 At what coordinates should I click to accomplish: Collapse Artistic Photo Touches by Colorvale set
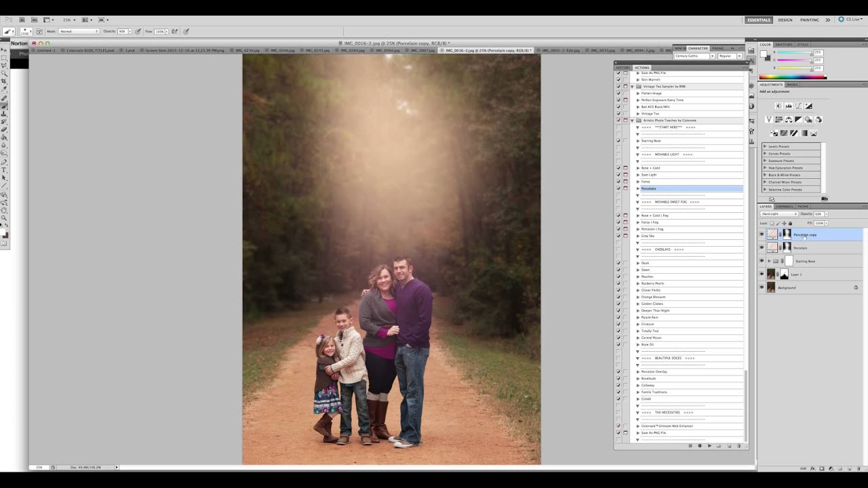point(632,121)
